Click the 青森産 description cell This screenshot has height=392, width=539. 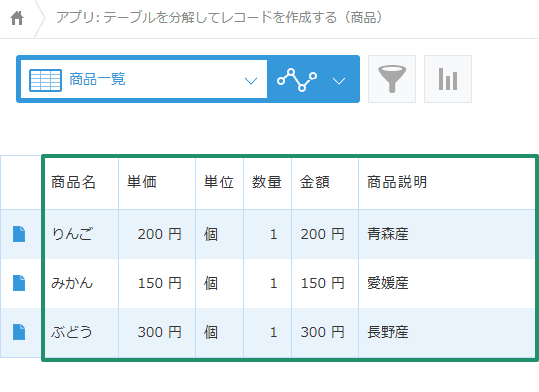(447, 234)
